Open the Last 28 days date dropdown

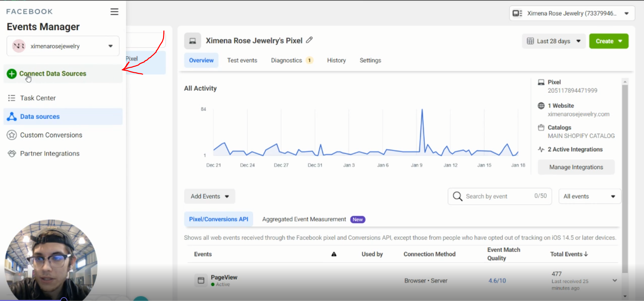coord(554,41)
